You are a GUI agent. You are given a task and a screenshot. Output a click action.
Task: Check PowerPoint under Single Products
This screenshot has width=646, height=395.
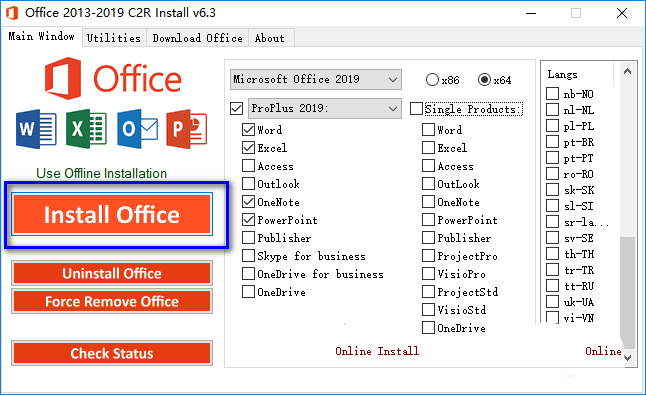[428, 220]
